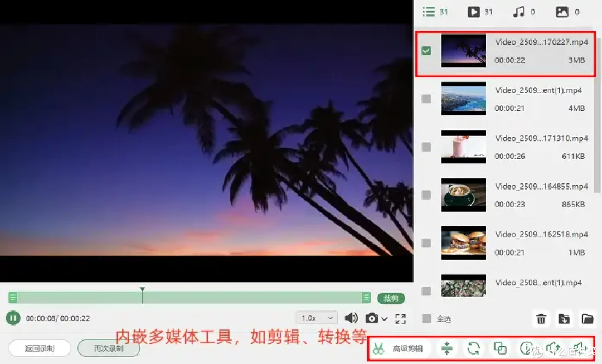The height and width of the screenshot is (364, 602).
Task: Click the 1MB file size
Action: pos(576,253)
